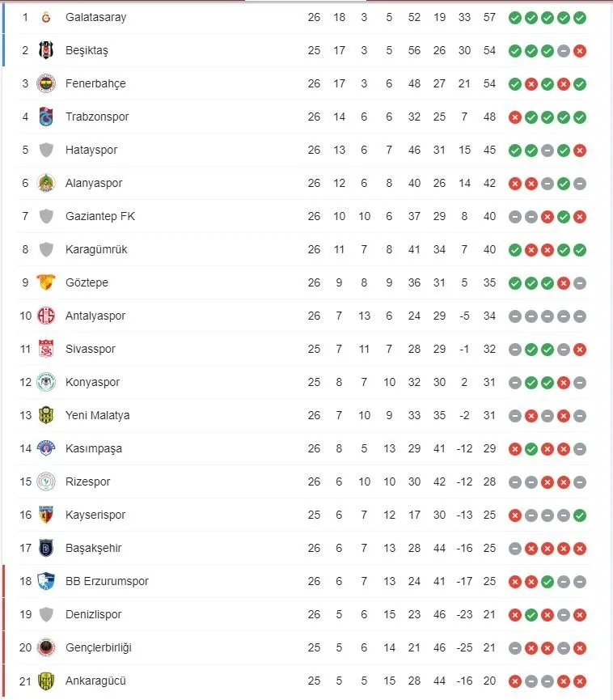Viewport: 613px width, 700px height.
Task: Open the Hatayspor team link
Action: [x=91, y=150]
